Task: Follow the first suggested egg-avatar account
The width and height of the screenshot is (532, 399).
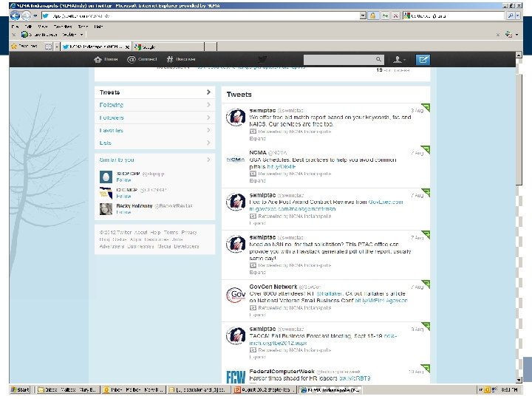Action: tap(123, 180)
